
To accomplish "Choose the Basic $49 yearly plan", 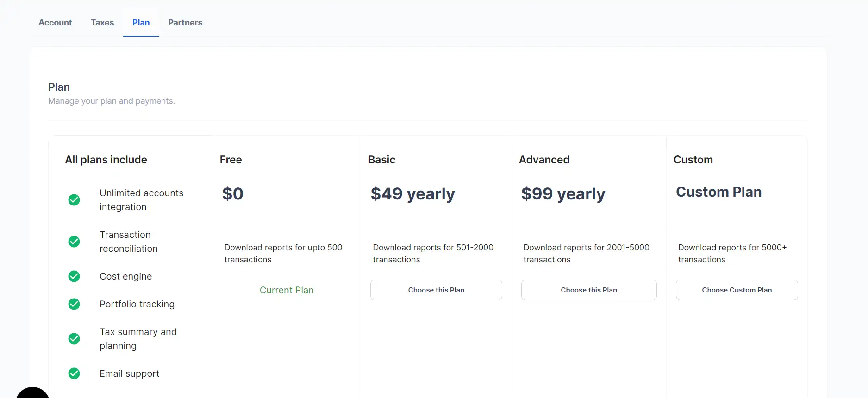I will (x=436, y=290).
